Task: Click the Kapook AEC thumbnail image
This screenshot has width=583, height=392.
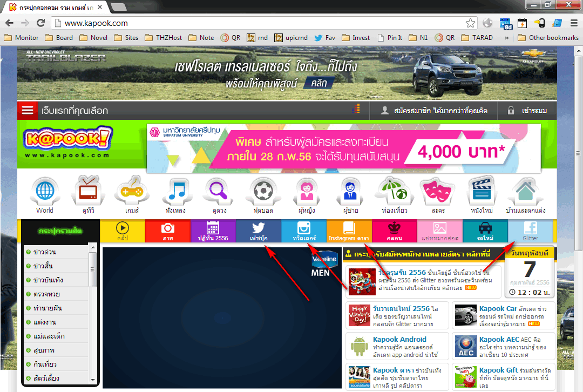Action: (x=465, y=346)
